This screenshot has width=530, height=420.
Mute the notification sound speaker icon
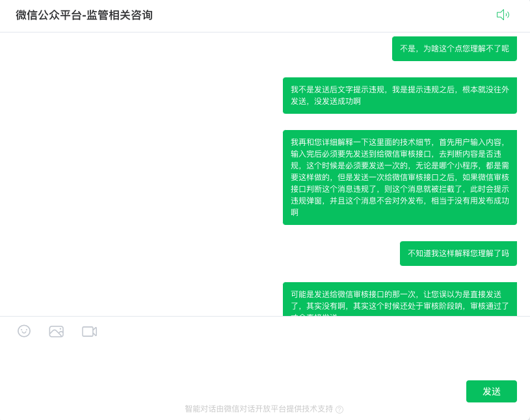click(x=503, y=15)
